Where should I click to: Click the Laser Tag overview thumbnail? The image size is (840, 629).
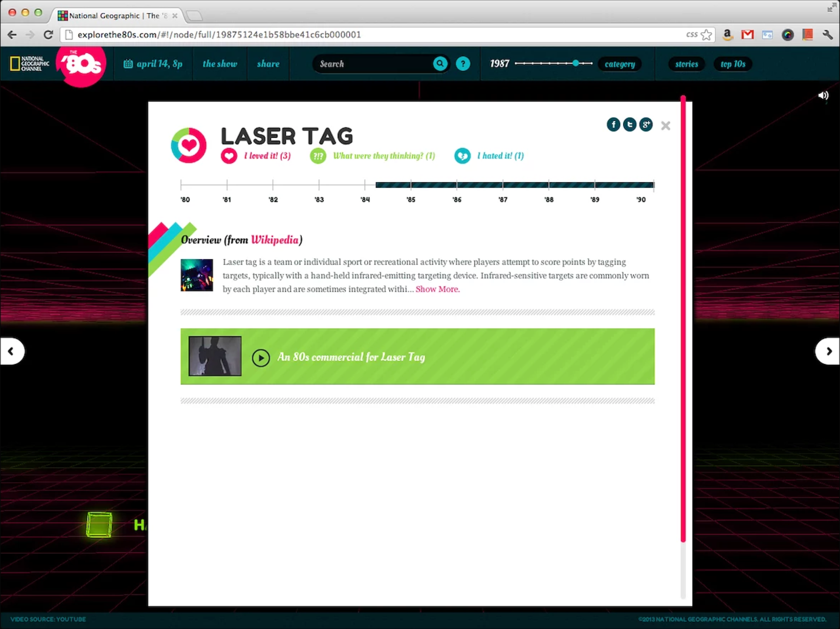tap(197, 275)
